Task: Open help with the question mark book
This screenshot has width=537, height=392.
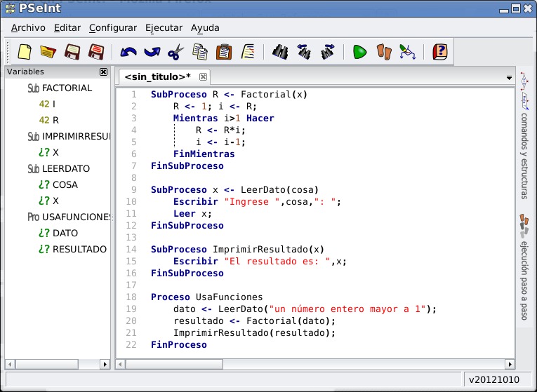Action: [x=439, y=52]
